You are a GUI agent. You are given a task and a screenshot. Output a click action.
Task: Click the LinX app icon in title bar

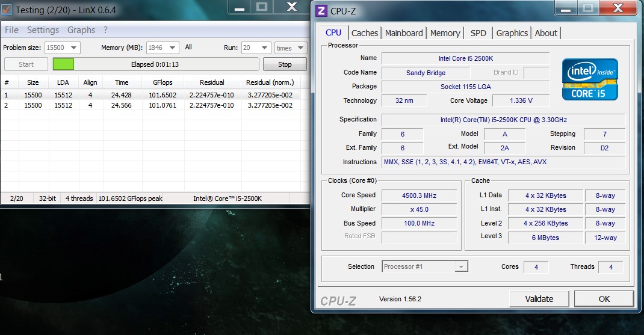click(6, 10)
